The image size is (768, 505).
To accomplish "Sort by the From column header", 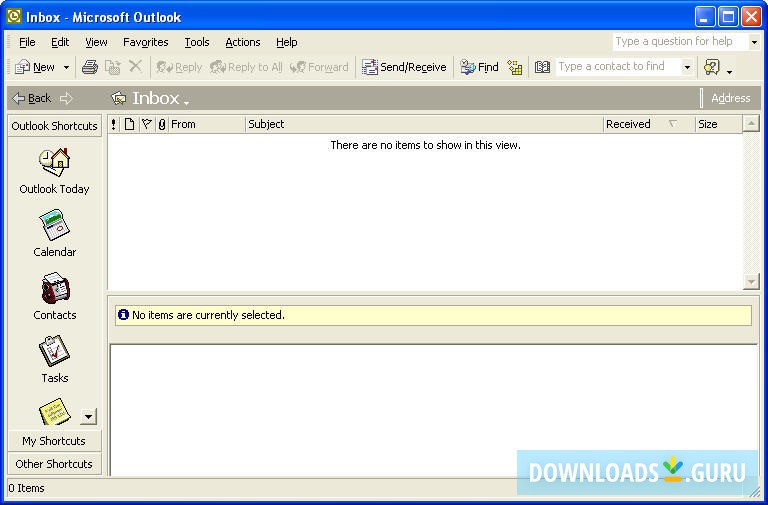I will pyautogui.click(x=207, y=124).
